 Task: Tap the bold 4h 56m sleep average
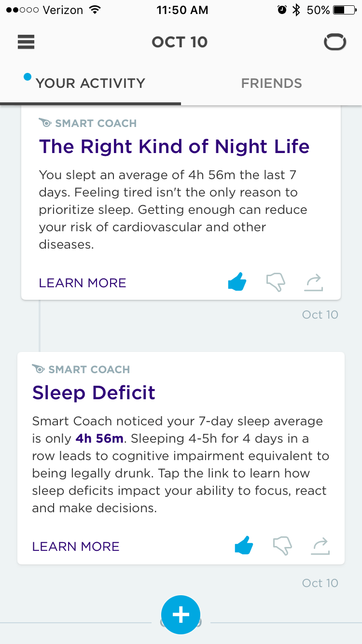(100, 439)
